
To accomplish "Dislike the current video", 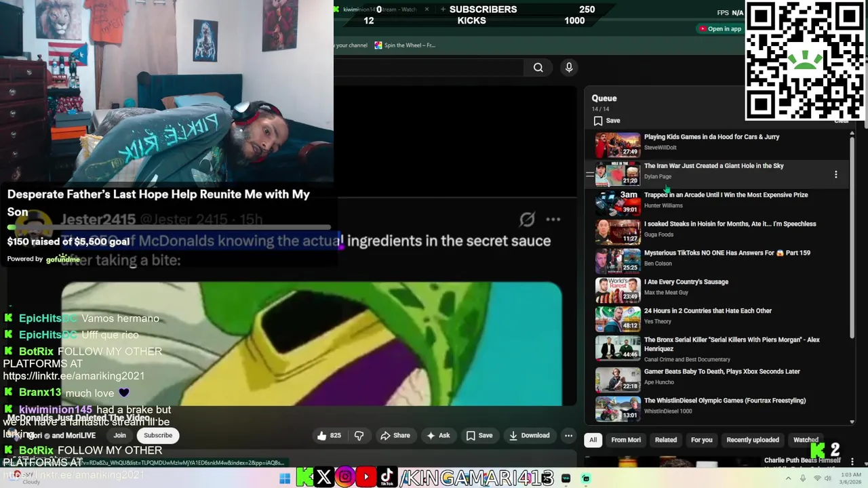I will click(359, 435).
